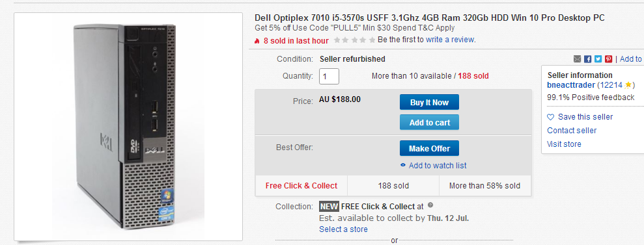
Task: Click Select a store link
Action: coord(343,229)
